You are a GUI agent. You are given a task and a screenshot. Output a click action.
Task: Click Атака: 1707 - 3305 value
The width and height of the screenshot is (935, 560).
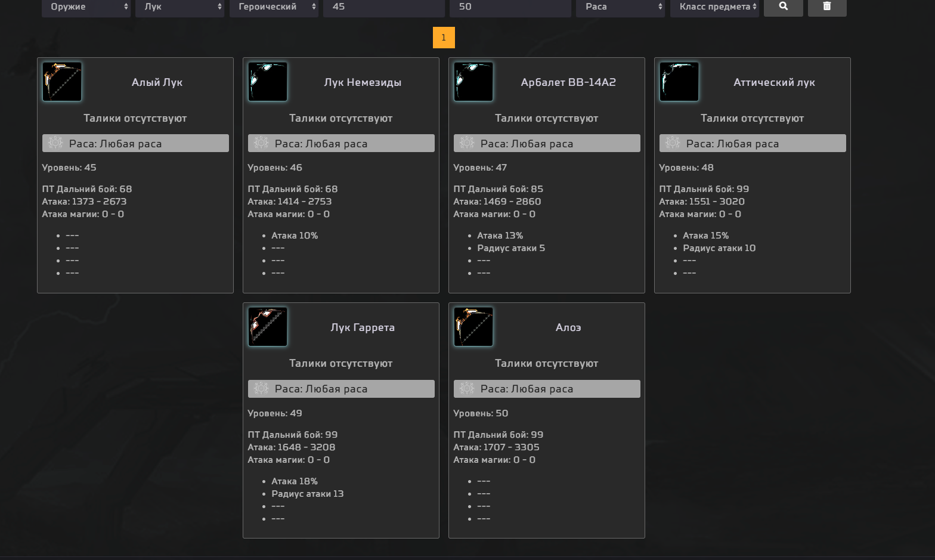pos(496,447)
